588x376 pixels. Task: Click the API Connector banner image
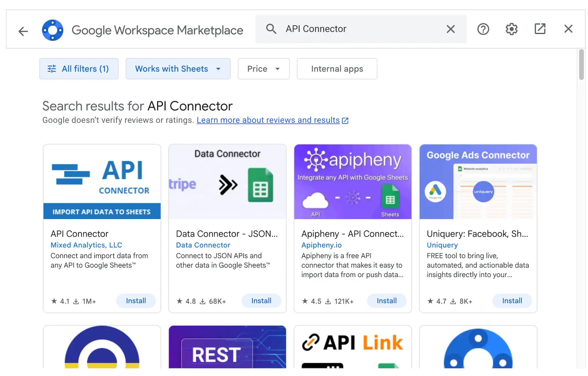point(102,182)
